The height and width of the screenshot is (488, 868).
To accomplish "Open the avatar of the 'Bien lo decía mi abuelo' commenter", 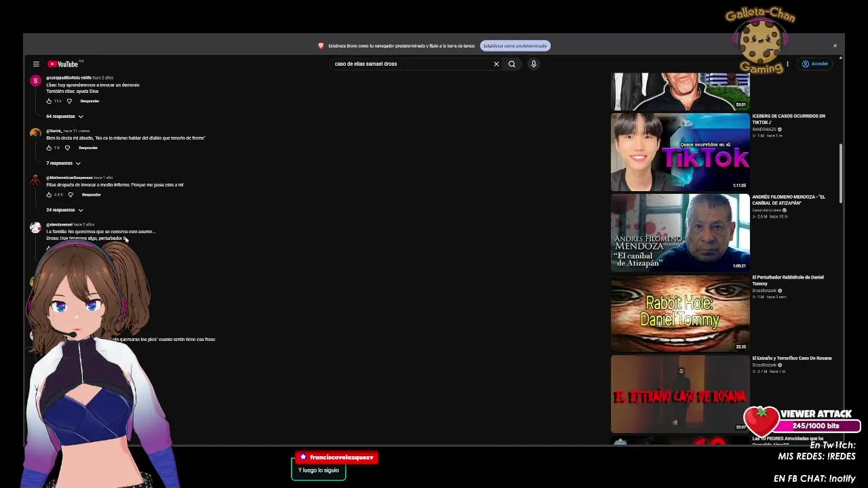I will (x=35, y=134).
